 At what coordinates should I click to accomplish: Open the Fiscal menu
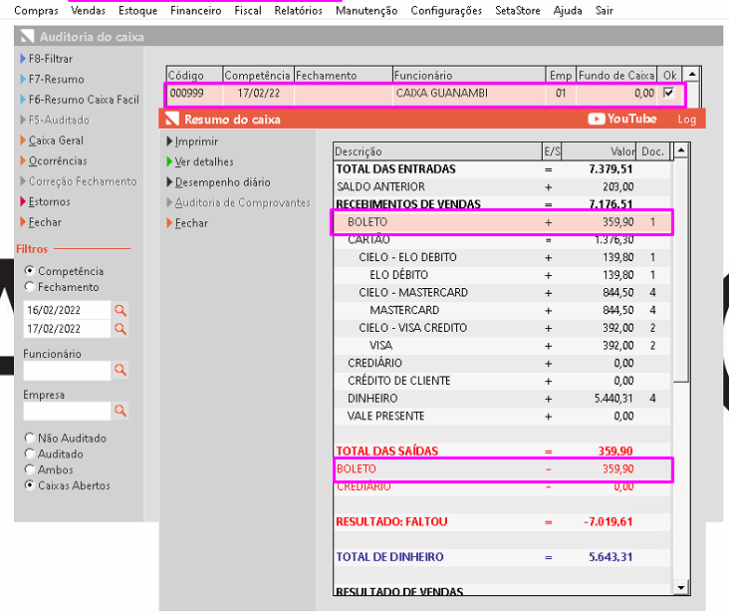[x=248, y=10]
